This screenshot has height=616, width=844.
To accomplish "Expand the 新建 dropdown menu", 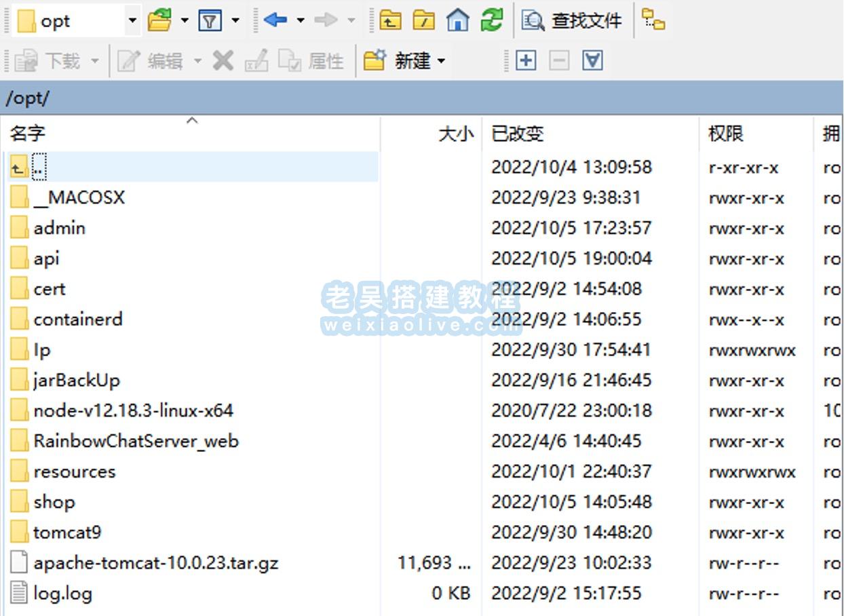I will (x=442, y=62).
